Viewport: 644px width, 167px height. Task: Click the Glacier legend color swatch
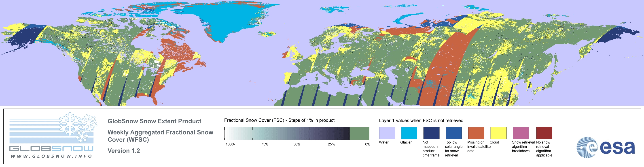[x=409, y=133]
